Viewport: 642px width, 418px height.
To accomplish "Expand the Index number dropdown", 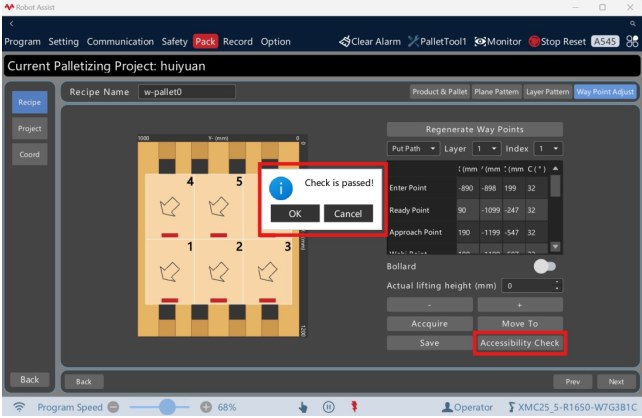I will [548, 149].
